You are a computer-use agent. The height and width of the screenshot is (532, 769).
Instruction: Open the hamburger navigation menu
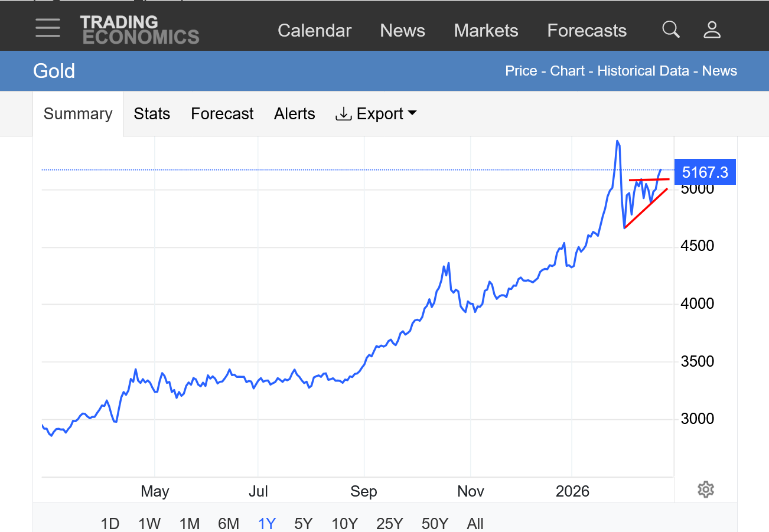point(48,28)
